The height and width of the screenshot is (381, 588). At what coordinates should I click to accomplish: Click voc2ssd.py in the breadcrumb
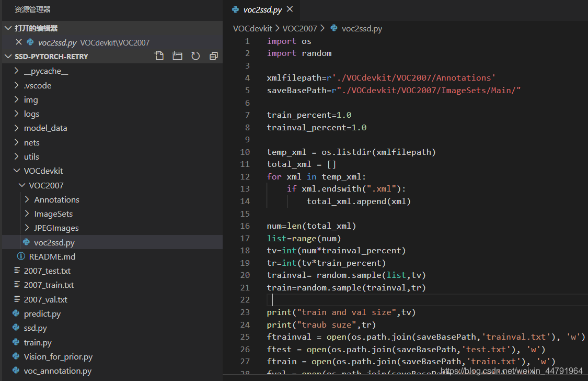(362, 29)
